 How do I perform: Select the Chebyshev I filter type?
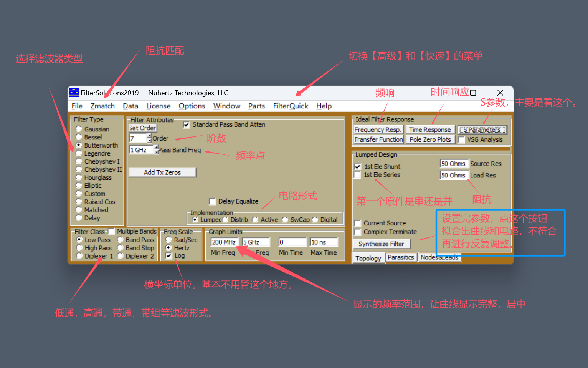click(x=79, y=161)
